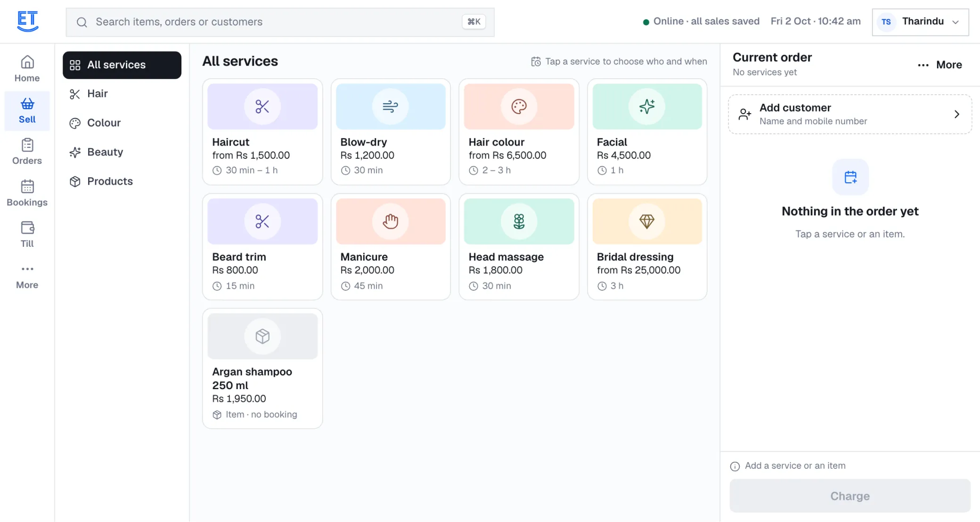Click Hair colour 2 – 3 h duration
Image resolution: width=980 pixels, height=522 pixels.
490,171
